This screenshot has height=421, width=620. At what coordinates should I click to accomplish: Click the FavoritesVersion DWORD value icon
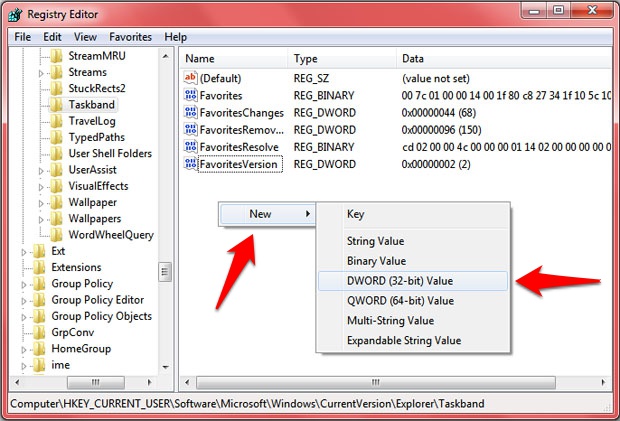tap(190, 164)
